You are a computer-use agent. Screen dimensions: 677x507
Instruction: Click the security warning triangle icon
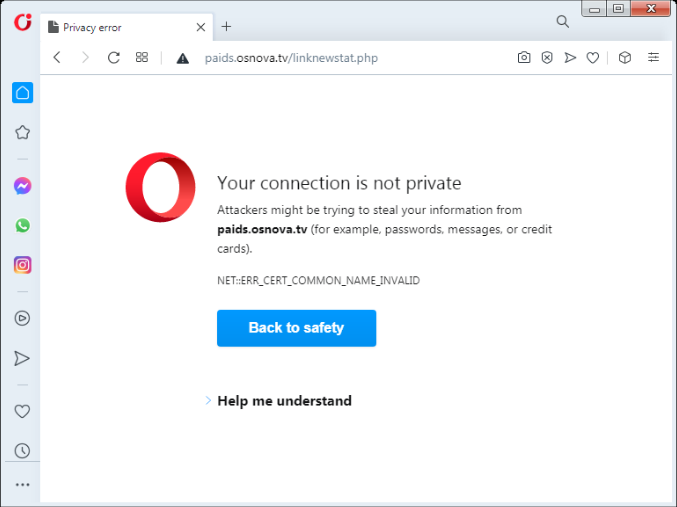pyautogui.click(x=183, y=58)
